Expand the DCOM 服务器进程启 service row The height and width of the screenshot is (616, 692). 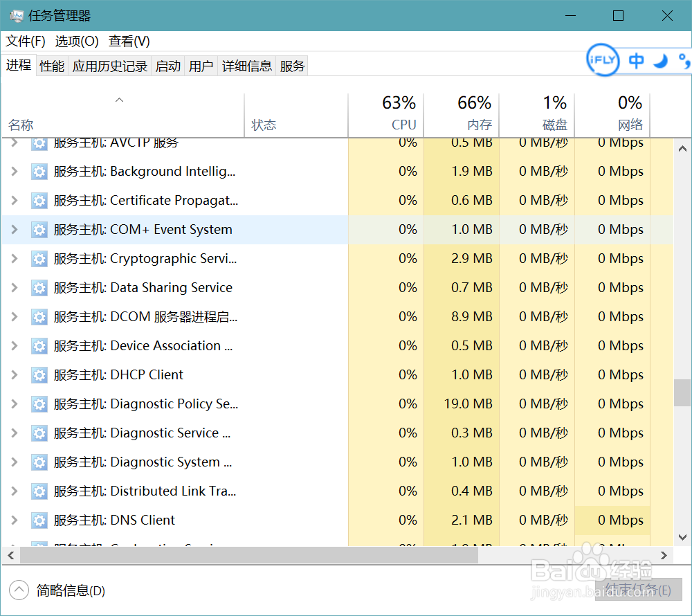(x=14, y=316)
